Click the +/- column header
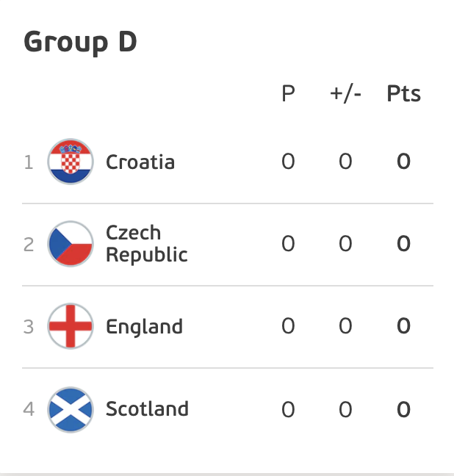Screen dimensions: 454x476 coord(345,93)
